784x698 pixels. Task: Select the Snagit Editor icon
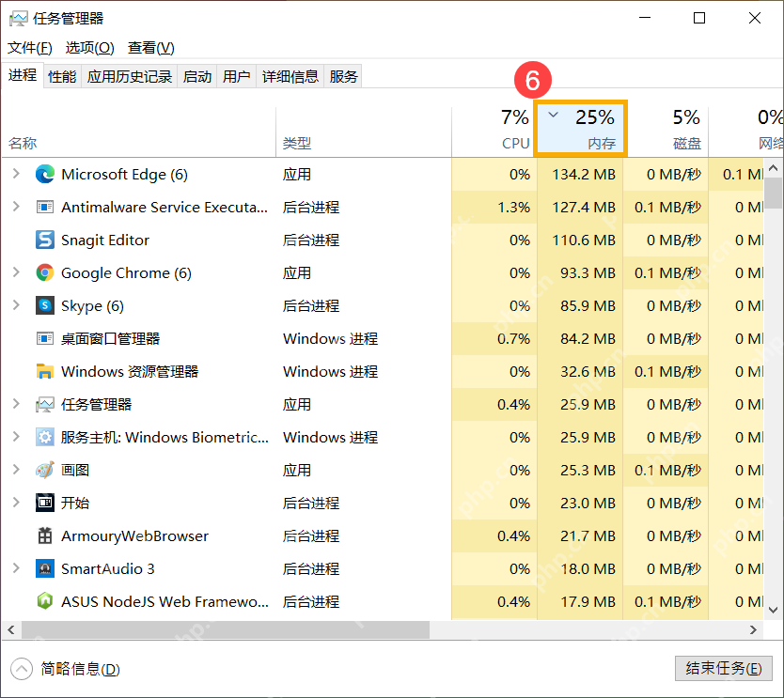[45, 240]
